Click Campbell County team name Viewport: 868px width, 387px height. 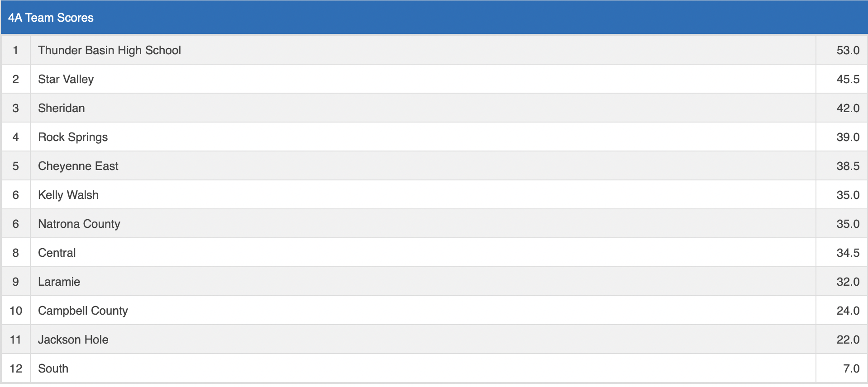coord(83,311)
